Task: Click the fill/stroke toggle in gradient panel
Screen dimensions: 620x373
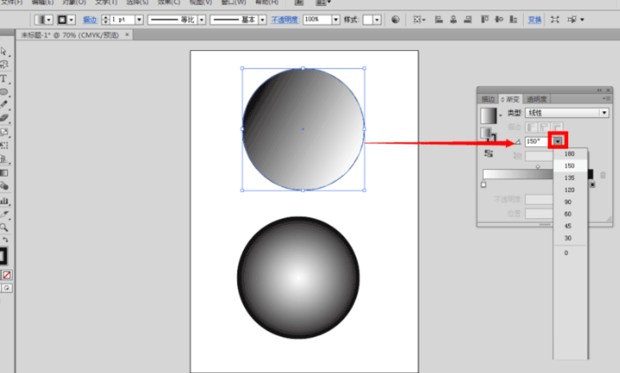Action: 488,134
